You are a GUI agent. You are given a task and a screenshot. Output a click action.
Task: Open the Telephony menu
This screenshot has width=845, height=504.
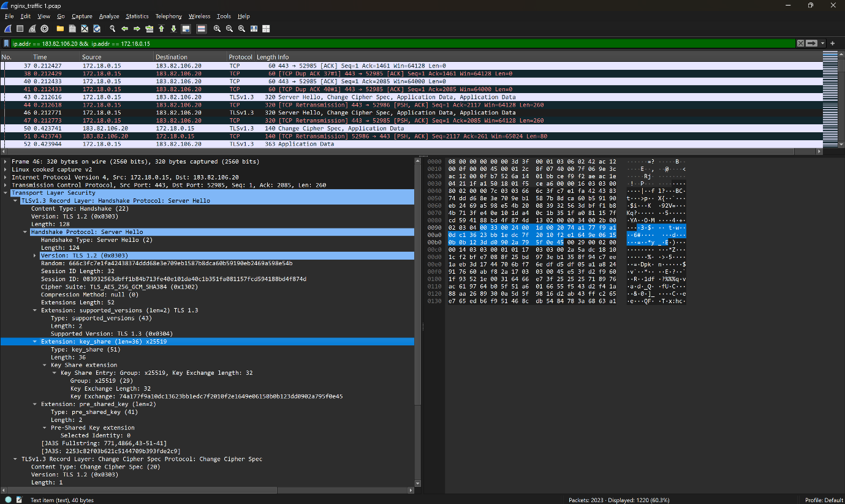coord(169,16)
